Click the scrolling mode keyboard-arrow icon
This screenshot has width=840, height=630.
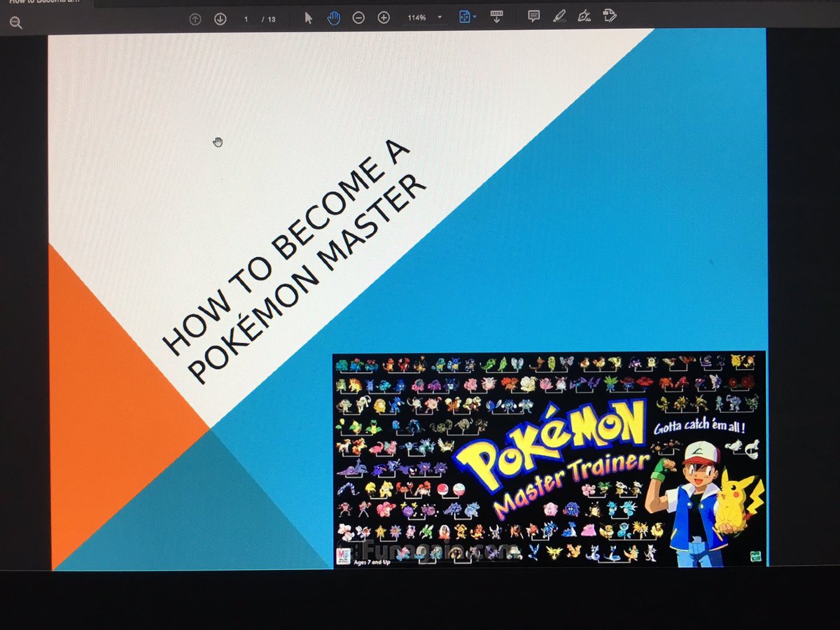coord(497,17)
